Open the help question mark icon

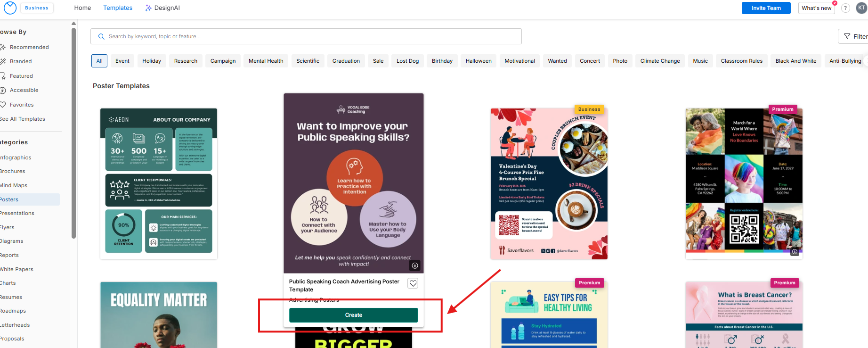click(845, 8)
